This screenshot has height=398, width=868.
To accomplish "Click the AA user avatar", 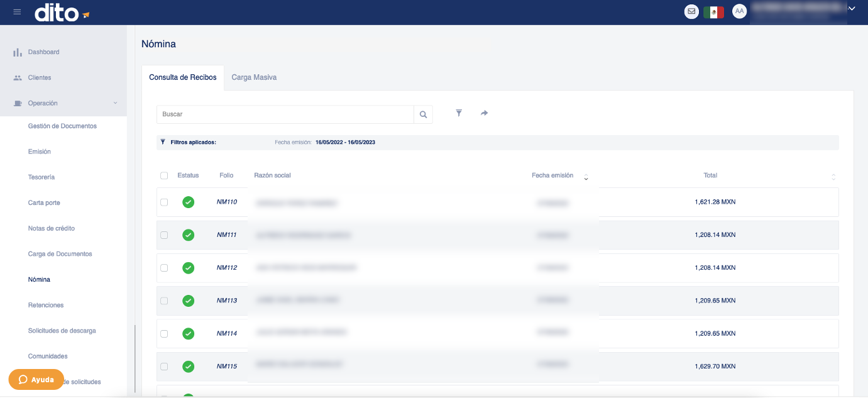I will 740,11.
